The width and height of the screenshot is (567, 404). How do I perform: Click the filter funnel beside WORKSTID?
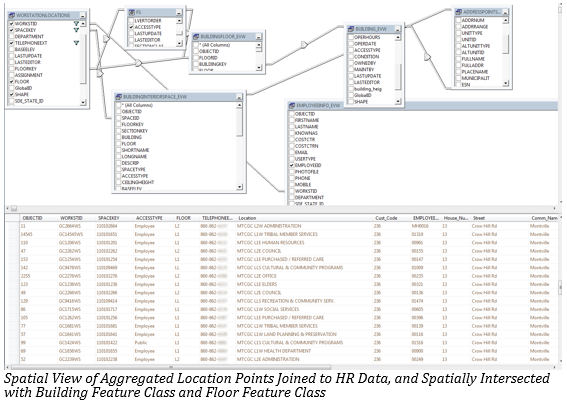click(x=76, y=24)
